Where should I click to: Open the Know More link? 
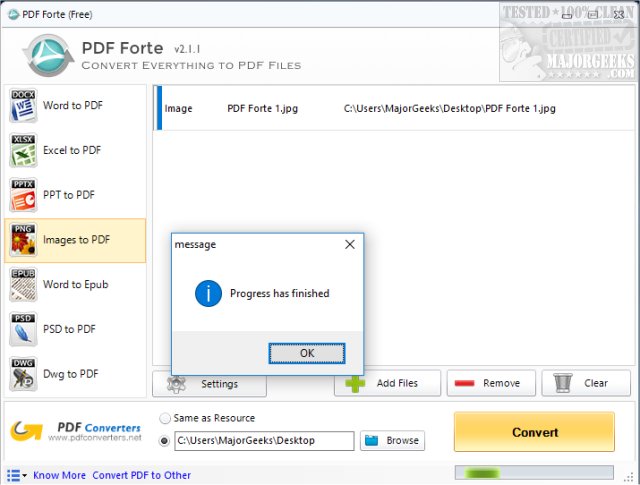(x=60, y=475)
